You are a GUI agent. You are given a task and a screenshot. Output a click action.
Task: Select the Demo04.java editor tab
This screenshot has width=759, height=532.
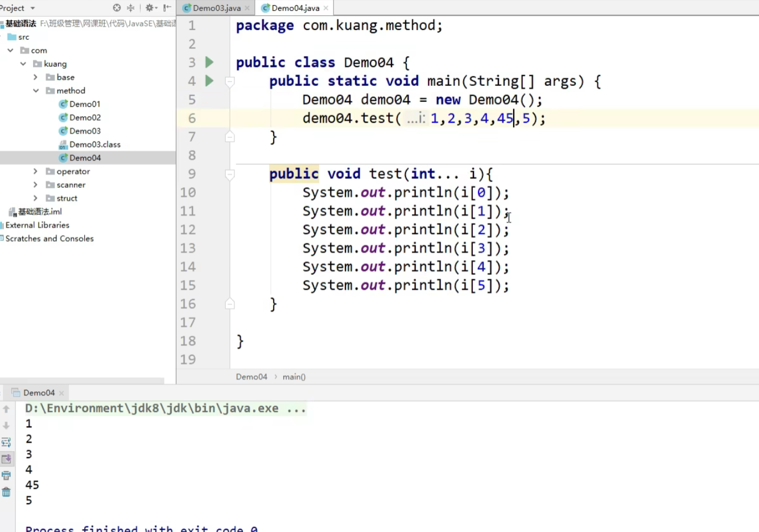pyautogui.click(x=294, y=8)
